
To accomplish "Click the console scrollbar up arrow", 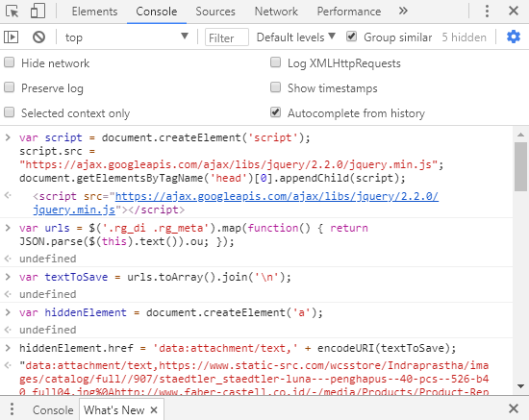I will click(520, 135).
